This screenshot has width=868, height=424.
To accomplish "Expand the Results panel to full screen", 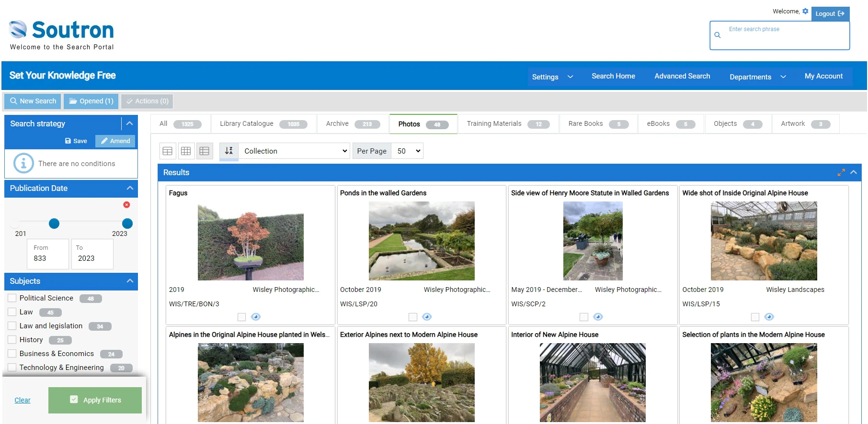I will (x=841, y=172).
